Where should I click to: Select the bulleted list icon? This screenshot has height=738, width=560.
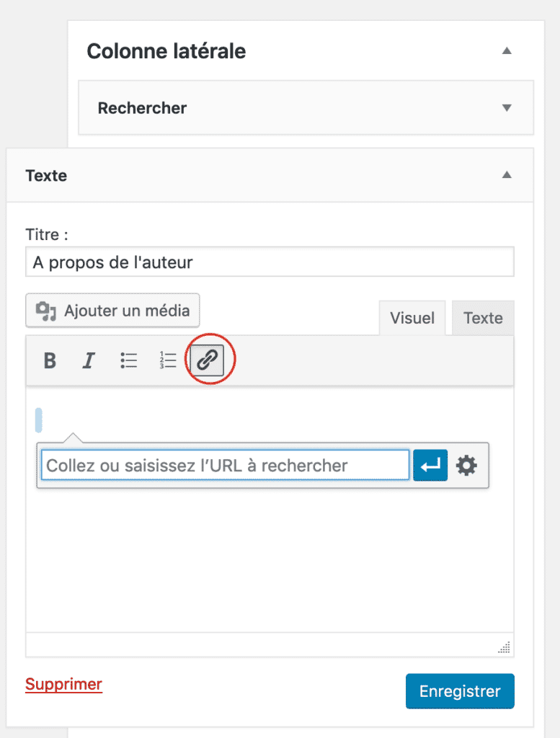click(128, 360)
